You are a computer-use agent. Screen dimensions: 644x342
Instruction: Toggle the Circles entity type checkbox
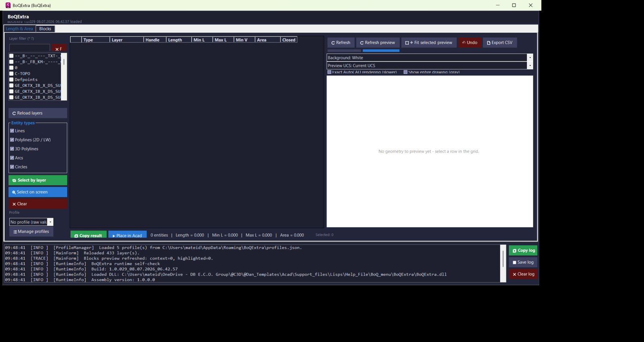click(x=12, y=167)
